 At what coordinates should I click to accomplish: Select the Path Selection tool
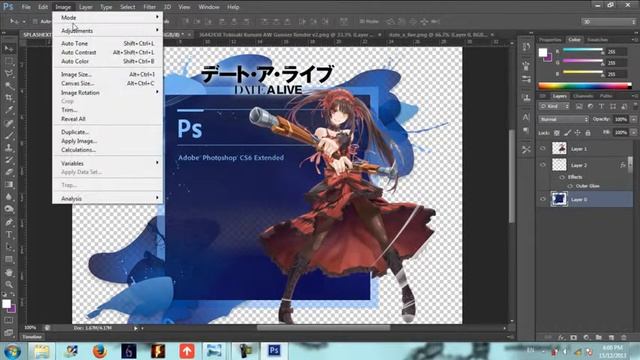point(9,247)
